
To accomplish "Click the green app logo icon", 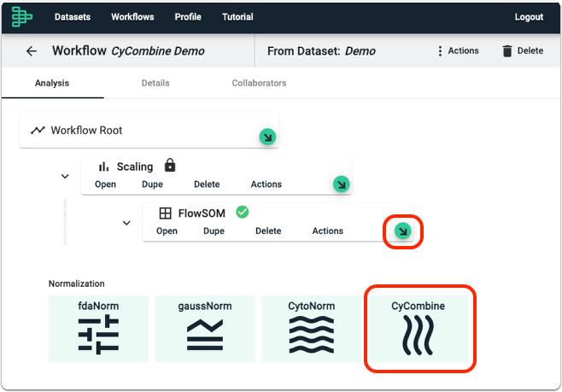I will (22, 17).
